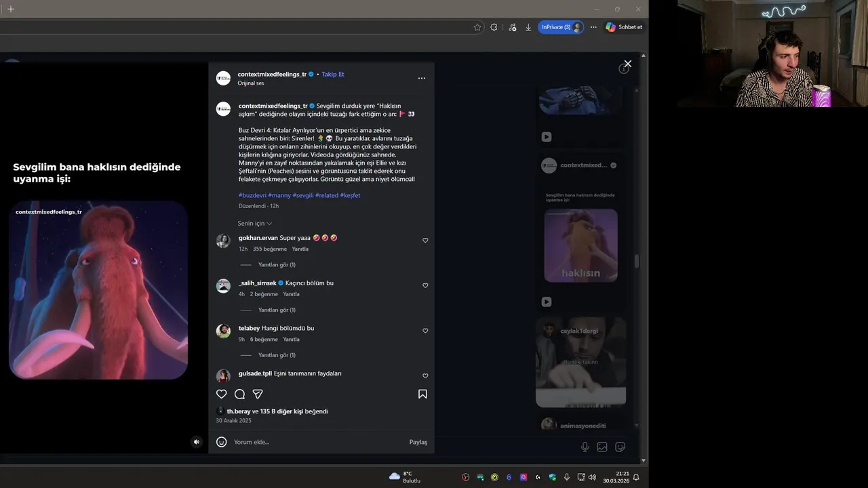The image size is (868, 488).
Task: Save post with bookmark icon
Action: pyautogui.click(x=422, y=394)
